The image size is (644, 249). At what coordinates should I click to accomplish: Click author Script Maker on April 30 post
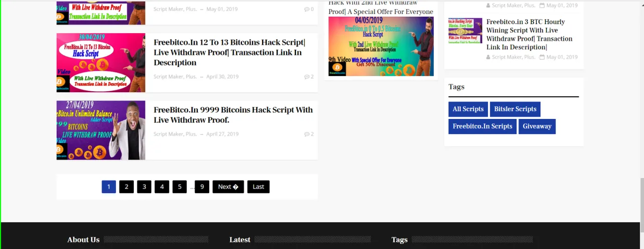175,77
